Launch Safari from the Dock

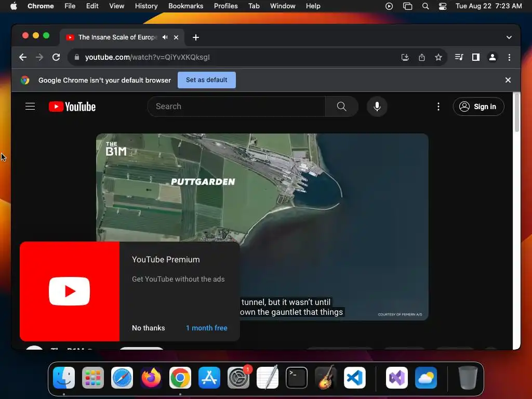click(x=122, y=378)
